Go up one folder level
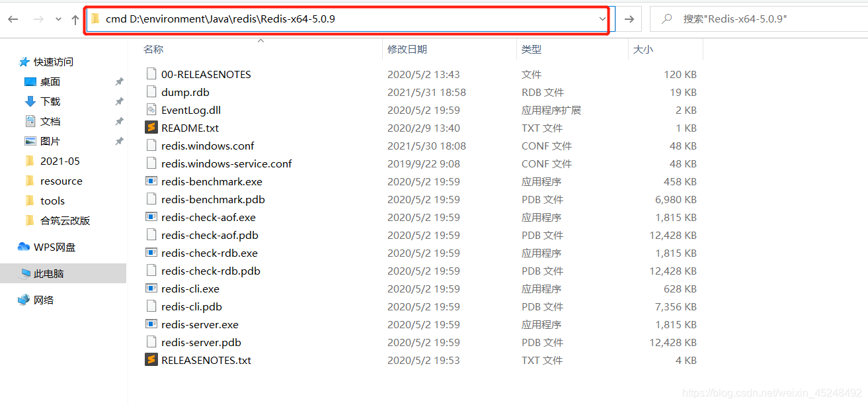 [75, 19]
